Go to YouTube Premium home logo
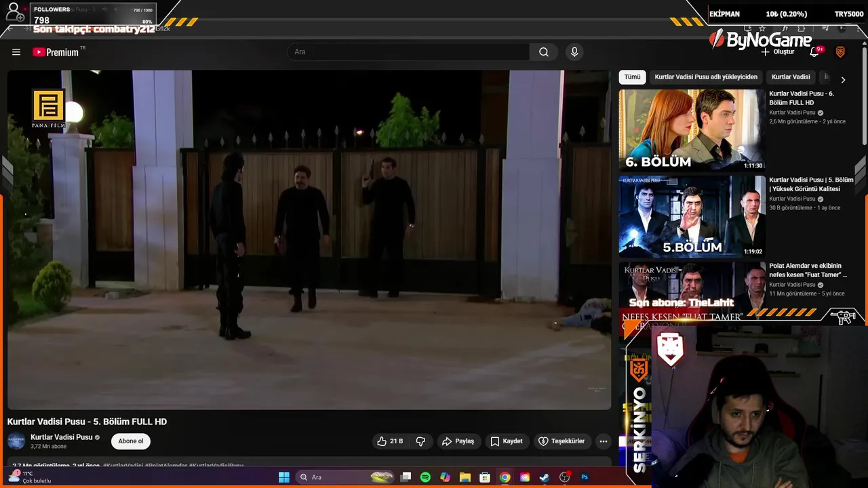Image resolution: width=868 pixels, height=488 pixels. (x=56, y=52)
